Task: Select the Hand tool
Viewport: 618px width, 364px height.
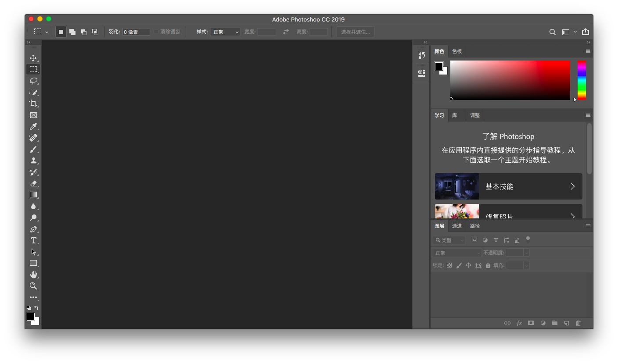Action: [x=33, y=275]
